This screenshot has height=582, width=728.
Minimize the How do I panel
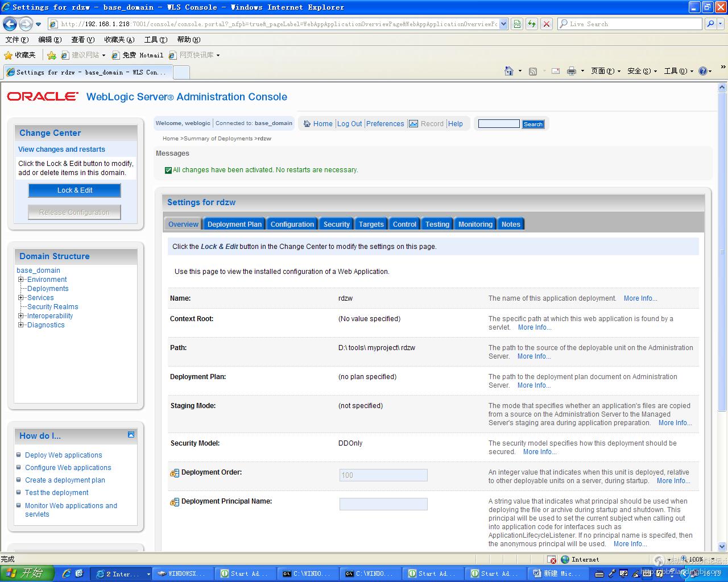pos(131,435)
